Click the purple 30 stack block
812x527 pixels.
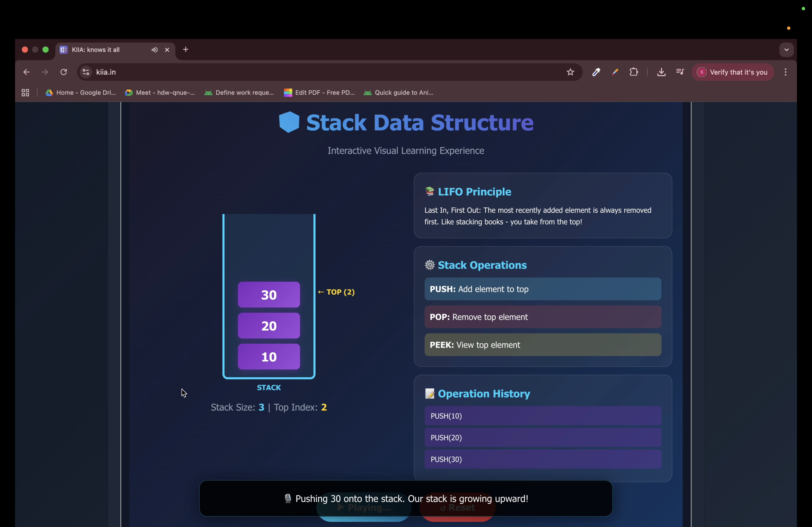269,295
